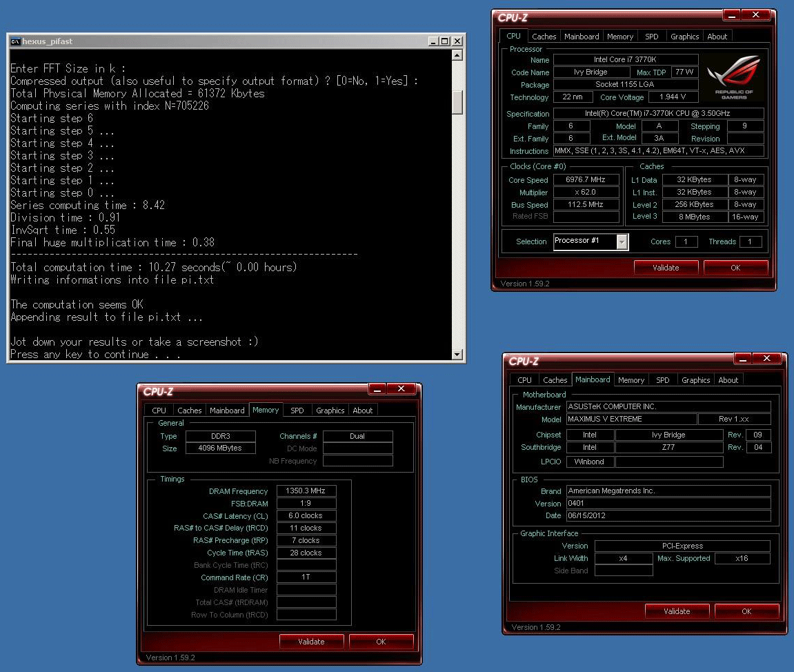
Task: Select the SPD tab in the CPU-Z Mainboard window
Action: pos(663,379)
